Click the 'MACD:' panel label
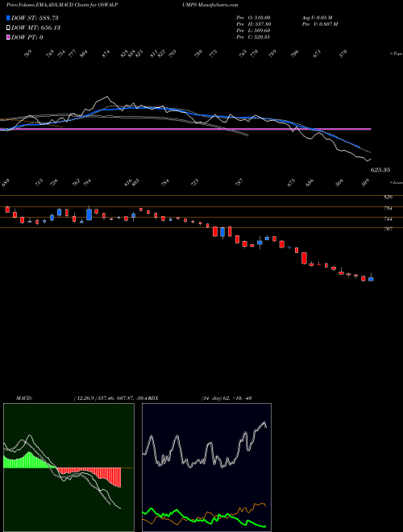Screen dimensions: 403x532 pos(24,398)
